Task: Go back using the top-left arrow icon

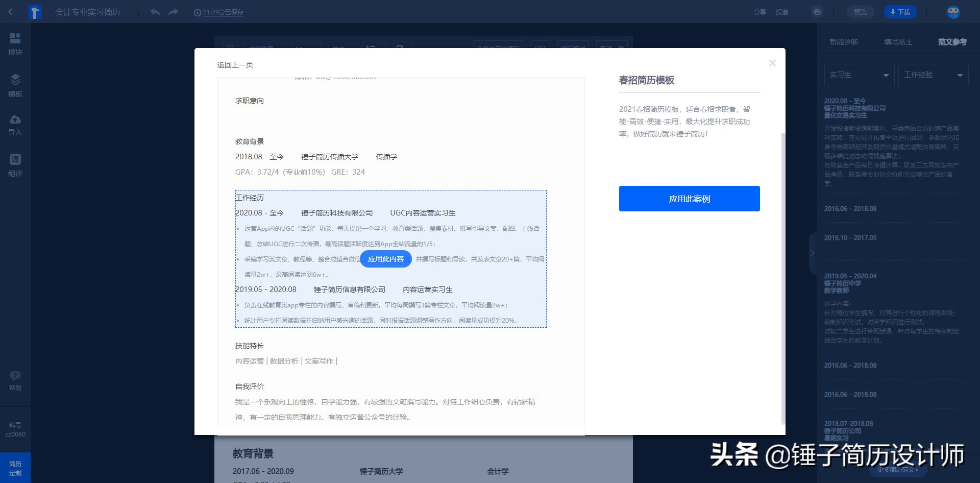Action: coord(11,12)
